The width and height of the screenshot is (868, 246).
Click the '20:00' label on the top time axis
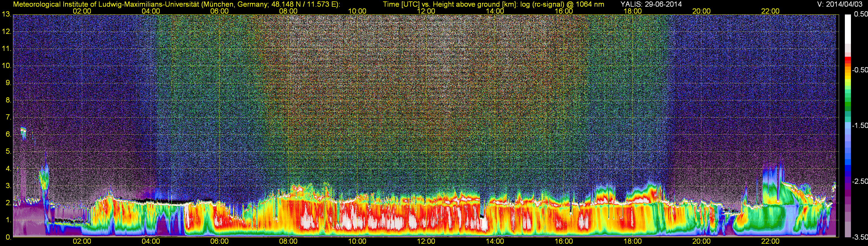(x=702, y=11)
